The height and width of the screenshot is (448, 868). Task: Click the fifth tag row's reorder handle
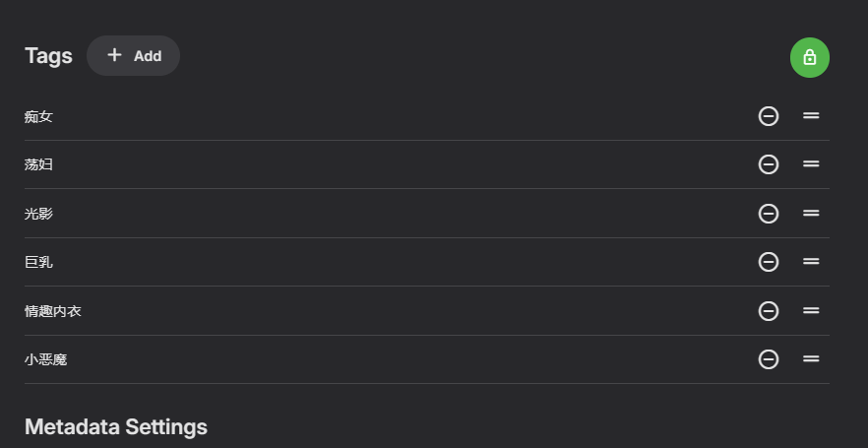click(x=811, y=311)
